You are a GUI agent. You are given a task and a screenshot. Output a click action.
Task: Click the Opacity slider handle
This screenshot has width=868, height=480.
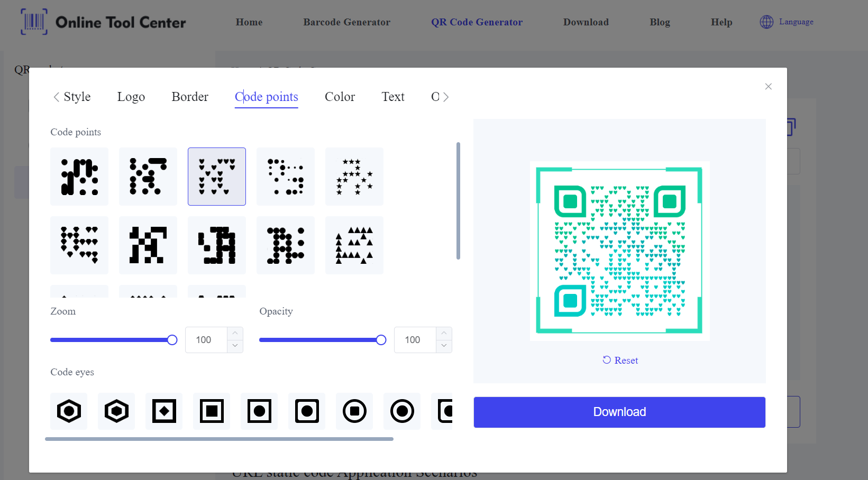tap(381, 340)
